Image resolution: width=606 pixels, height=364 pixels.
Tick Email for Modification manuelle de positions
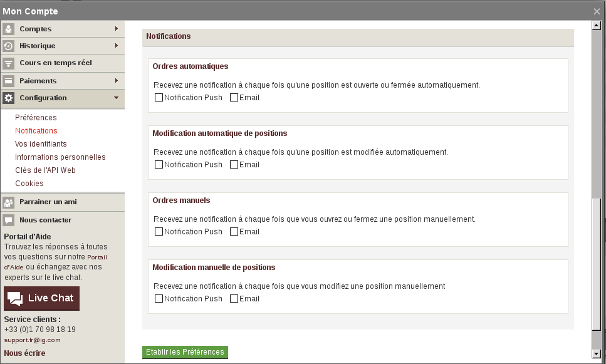tap(234, 298)
